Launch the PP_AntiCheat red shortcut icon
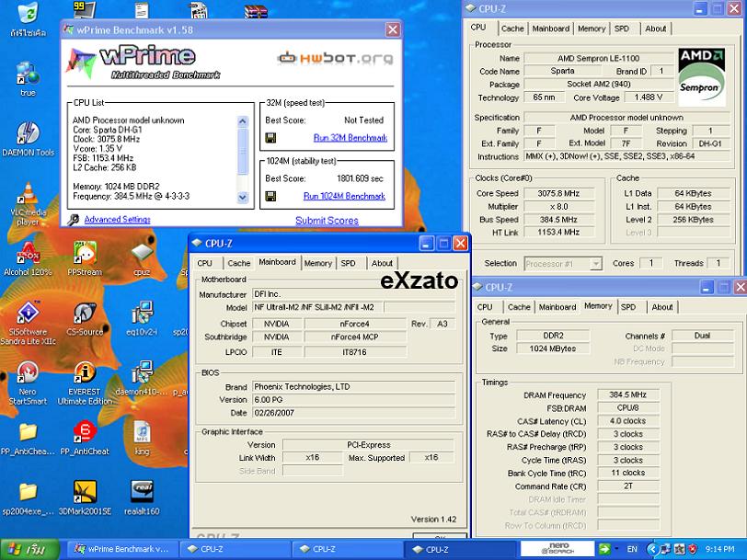The image size is (747, 560). pyautogui.click(x=85, y=432)
